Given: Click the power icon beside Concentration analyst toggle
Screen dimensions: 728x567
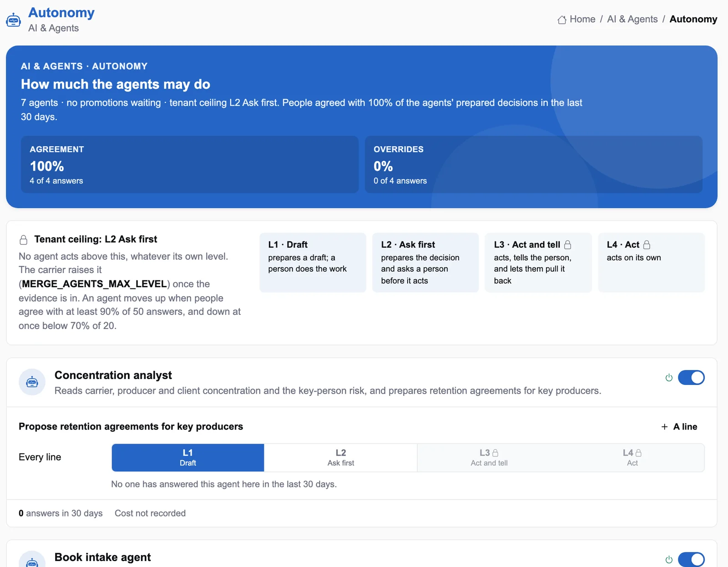Looking at the screenshot, I should [x=669, y=378].
